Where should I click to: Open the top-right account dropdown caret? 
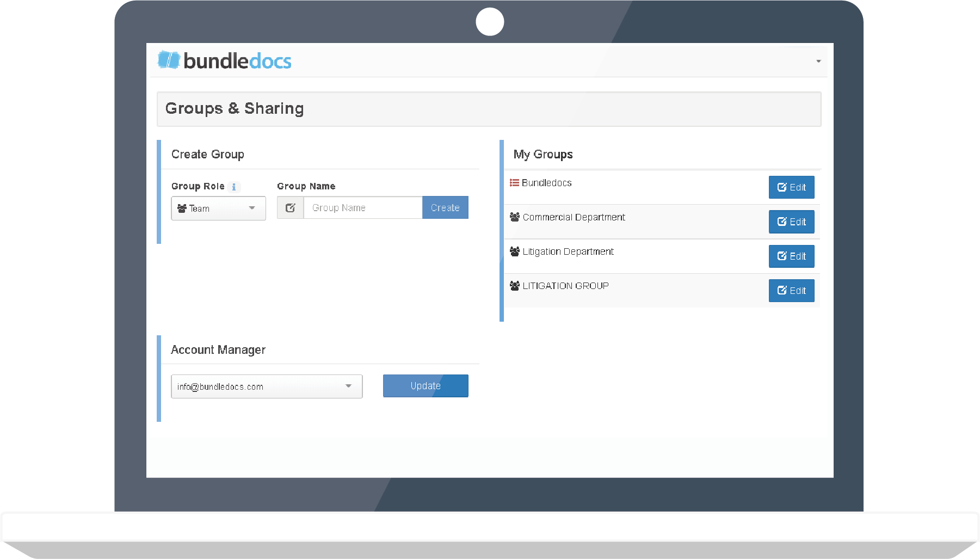coord(818,61)
